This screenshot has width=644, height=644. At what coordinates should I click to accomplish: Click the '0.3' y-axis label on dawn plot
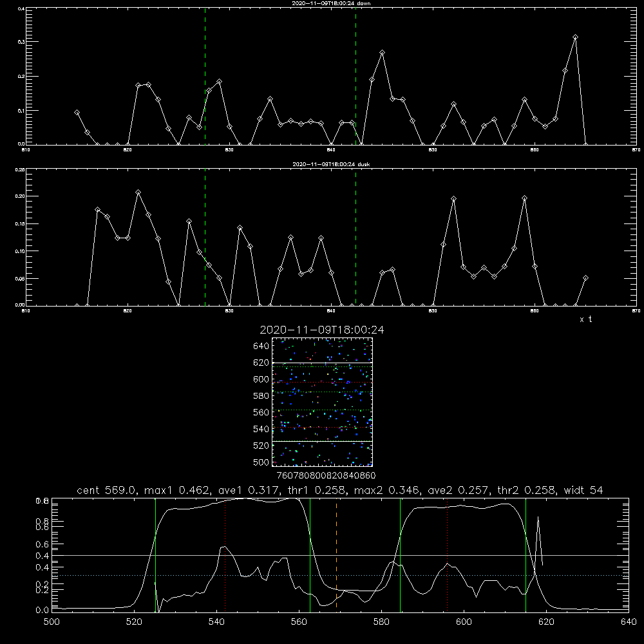pyautogui.click(x=21, y=42)
